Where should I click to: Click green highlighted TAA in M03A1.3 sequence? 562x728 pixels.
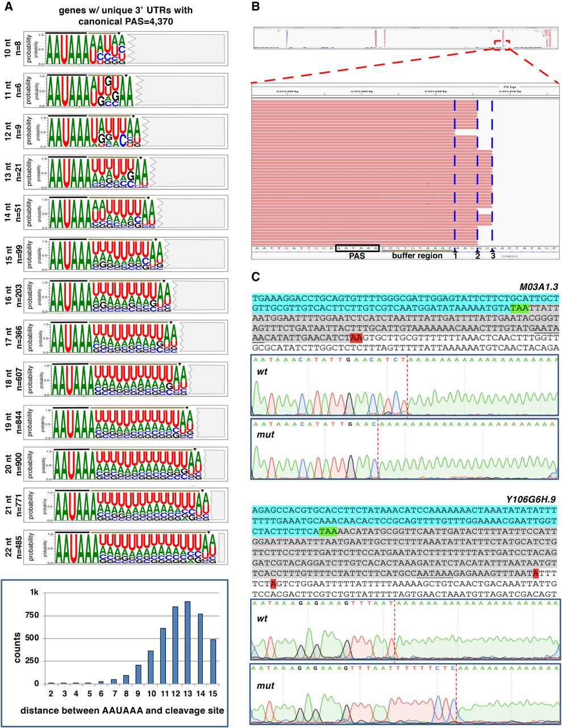tap(519, 308)
